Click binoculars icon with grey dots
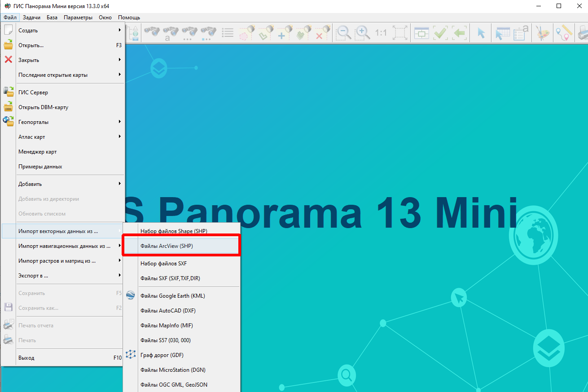 click(189, 32)
